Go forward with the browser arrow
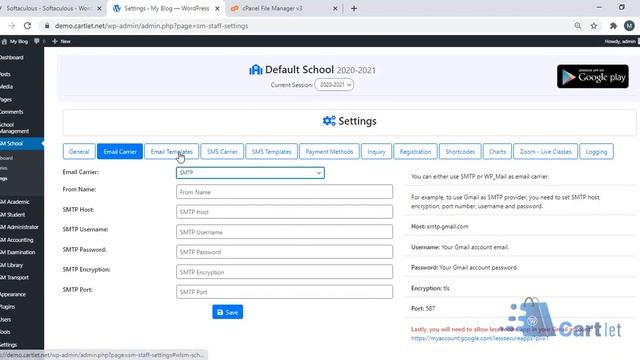 [11, 26]
